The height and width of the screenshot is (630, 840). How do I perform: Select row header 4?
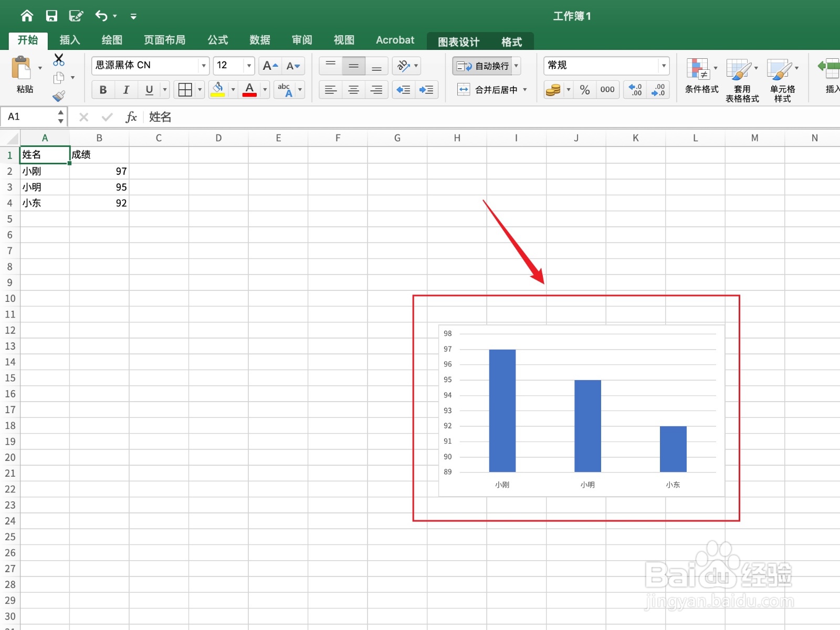pos(9,203)
